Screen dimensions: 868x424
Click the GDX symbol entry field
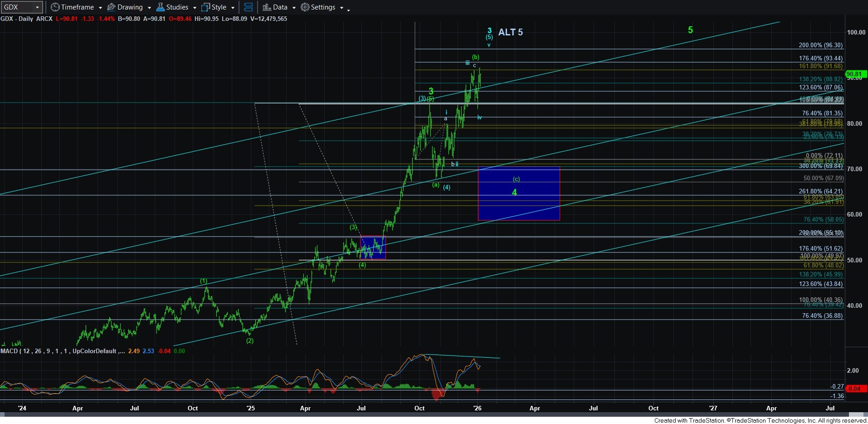point(17,7)
